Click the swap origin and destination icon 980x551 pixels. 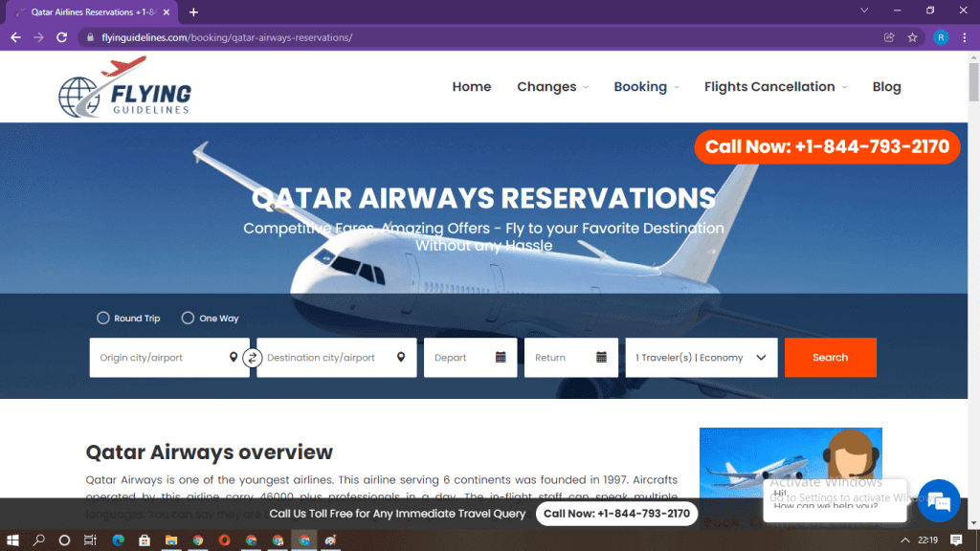point(253,358)
